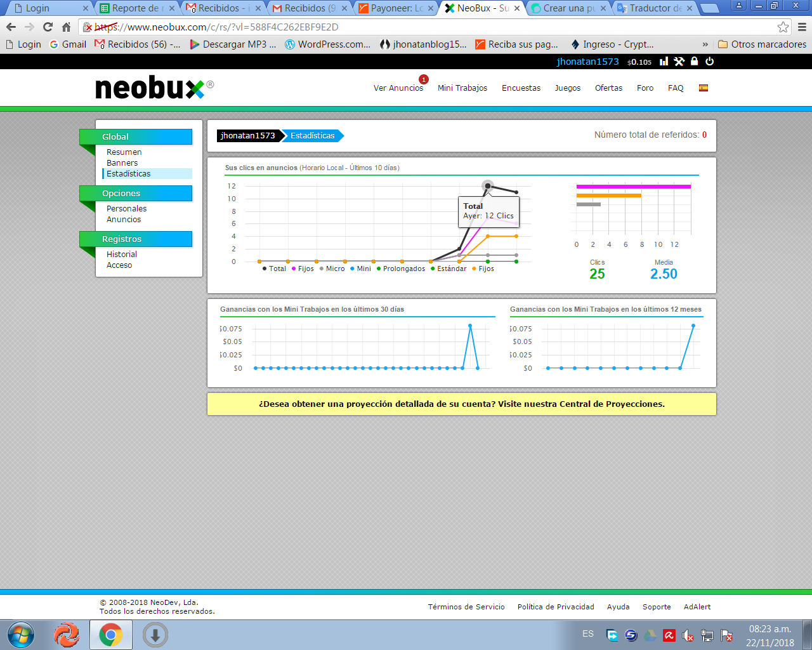The width and height of the screenshot is (812, 650).
Task: Click the magenta bar in the clicks chart
Action: click(633, 187)
